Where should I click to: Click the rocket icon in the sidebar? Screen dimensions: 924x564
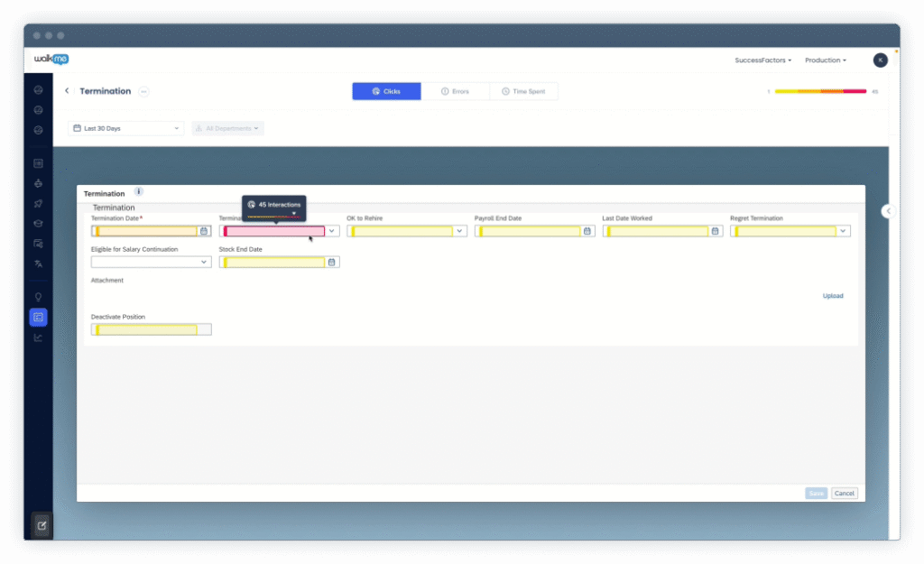(x=38, y=203)
